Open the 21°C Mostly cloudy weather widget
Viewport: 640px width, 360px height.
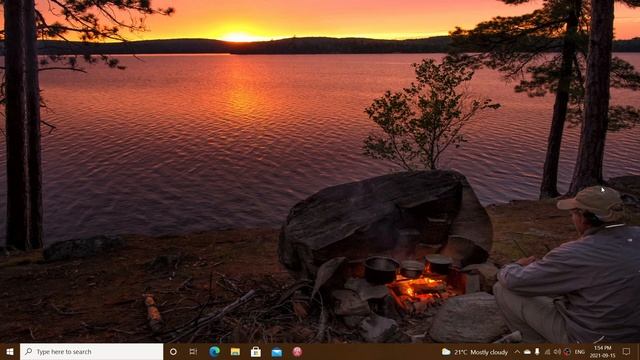pos(475,352)
